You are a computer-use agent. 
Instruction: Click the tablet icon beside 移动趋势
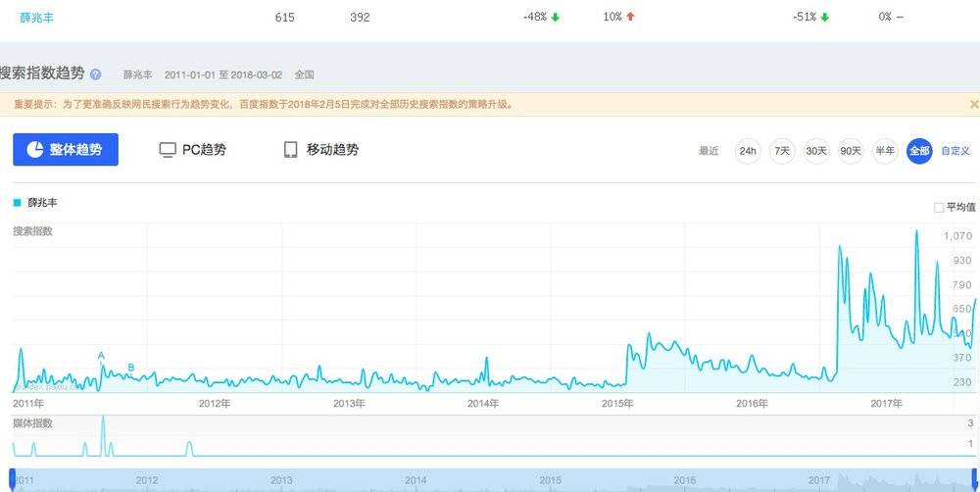pos(291,149)
